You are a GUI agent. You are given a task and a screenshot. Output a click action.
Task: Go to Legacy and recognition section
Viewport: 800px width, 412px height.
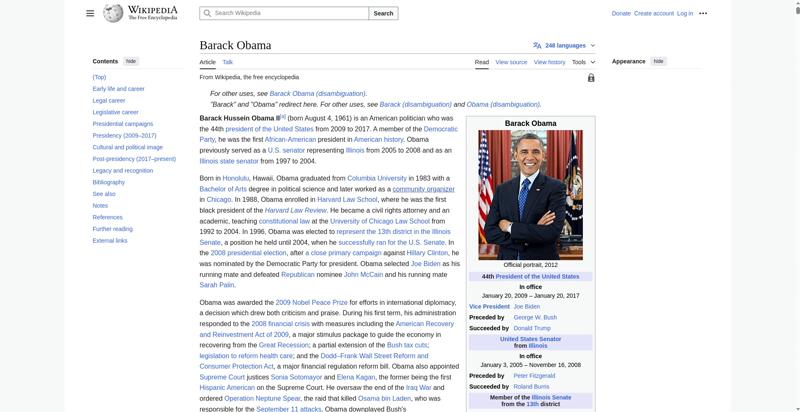122,171
